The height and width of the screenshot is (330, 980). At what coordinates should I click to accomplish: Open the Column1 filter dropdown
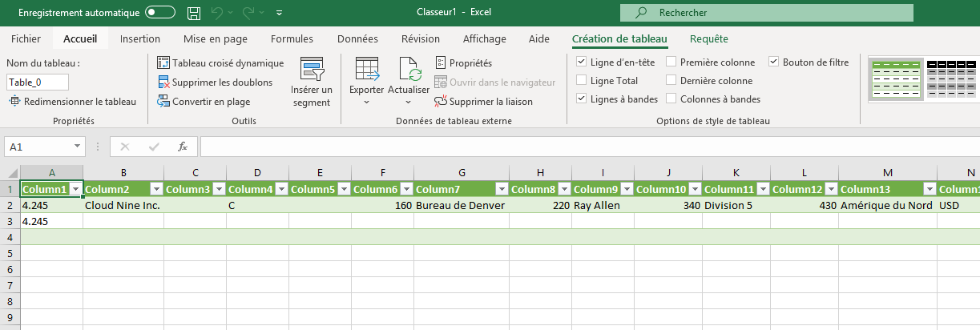(x=75, y=189)
